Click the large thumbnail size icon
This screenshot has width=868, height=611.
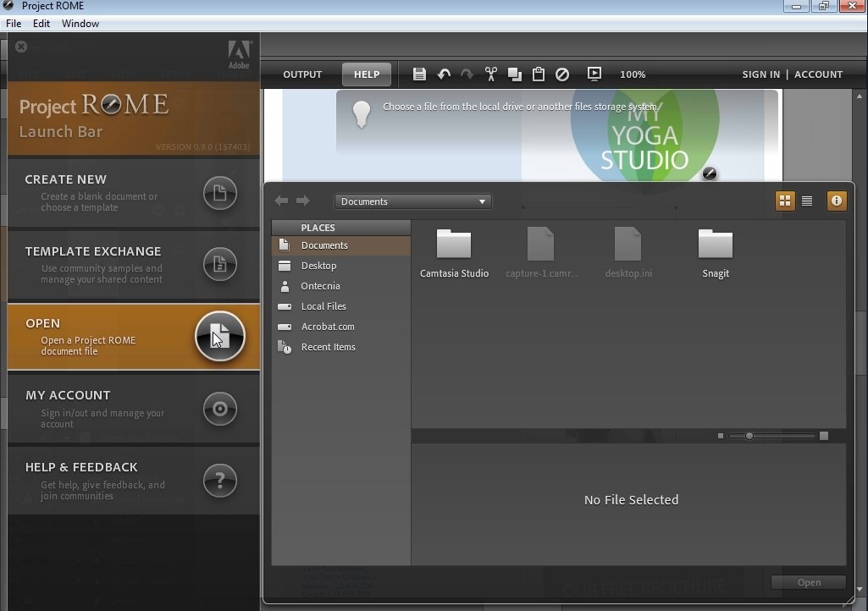824,436
